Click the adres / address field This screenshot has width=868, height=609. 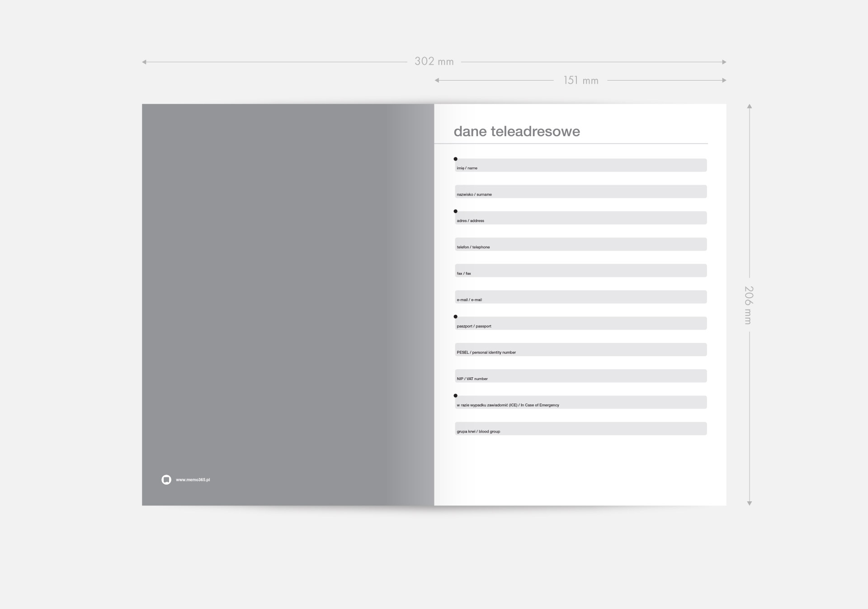(x=581, y=218)
